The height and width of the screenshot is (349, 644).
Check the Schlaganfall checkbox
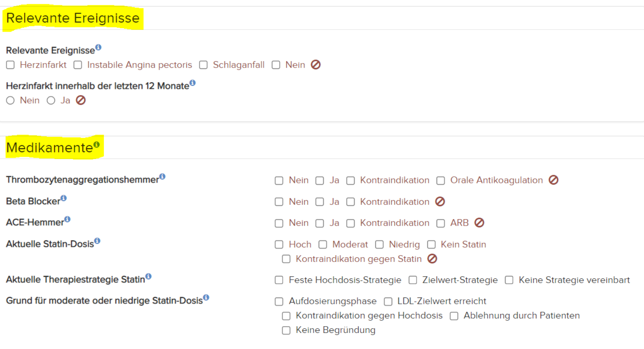[x=203, y=65]
